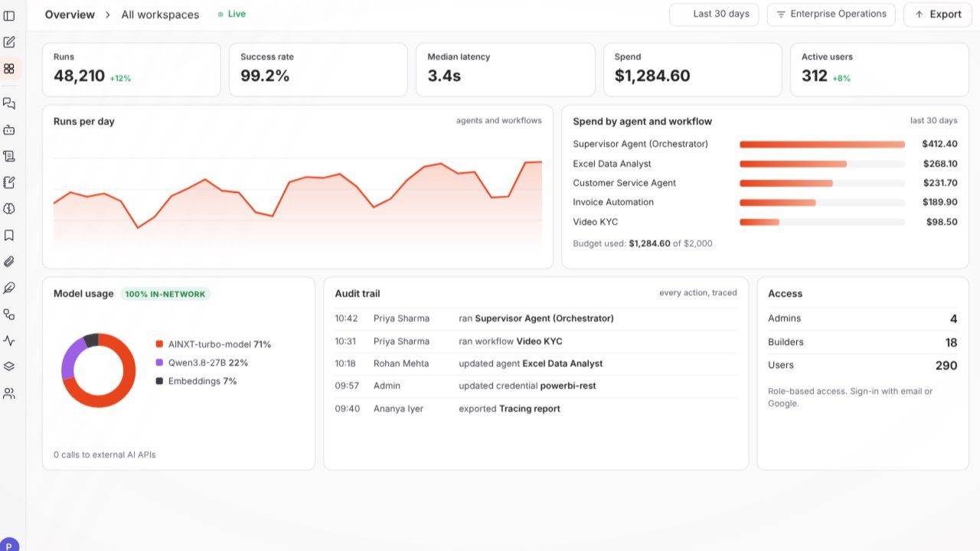Click the 100% IN-NETWORK badge
The image size is (980, 551).
165,294
